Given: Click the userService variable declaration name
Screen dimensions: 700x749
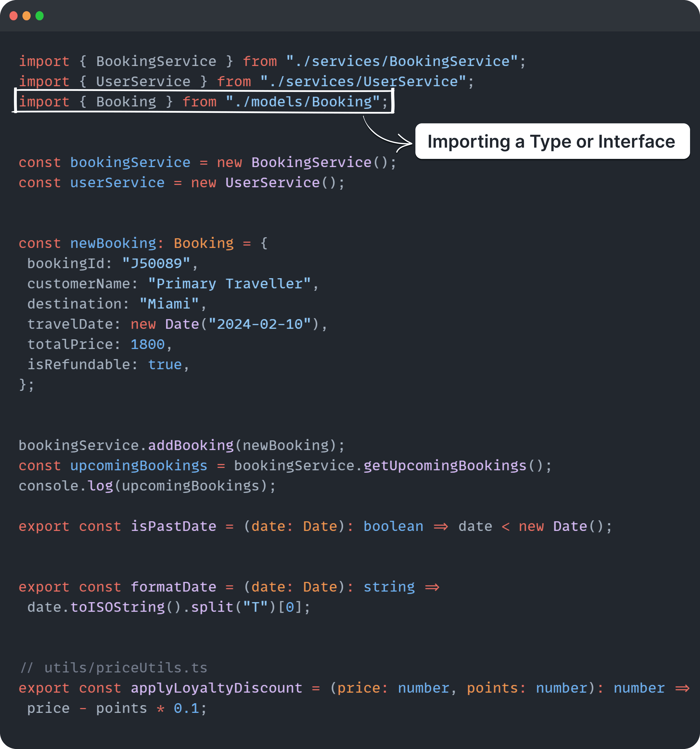Looking at the screenshot, I should point(118,183).
